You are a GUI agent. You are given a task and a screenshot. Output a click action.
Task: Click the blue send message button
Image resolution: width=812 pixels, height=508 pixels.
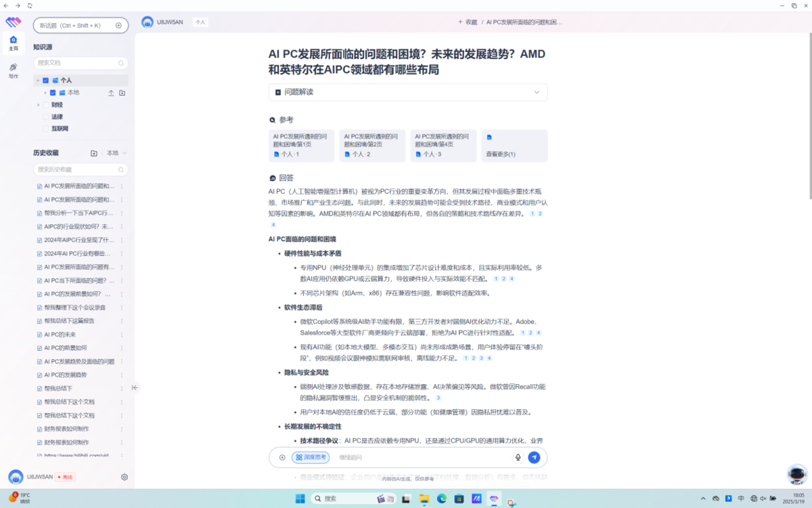[534, 457]
